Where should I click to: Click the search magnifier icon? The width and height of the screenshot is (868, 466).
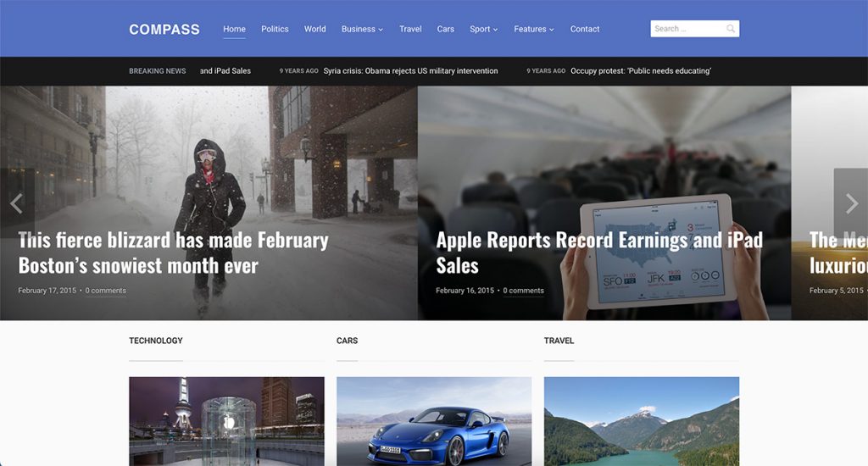(x=731, y=29)
